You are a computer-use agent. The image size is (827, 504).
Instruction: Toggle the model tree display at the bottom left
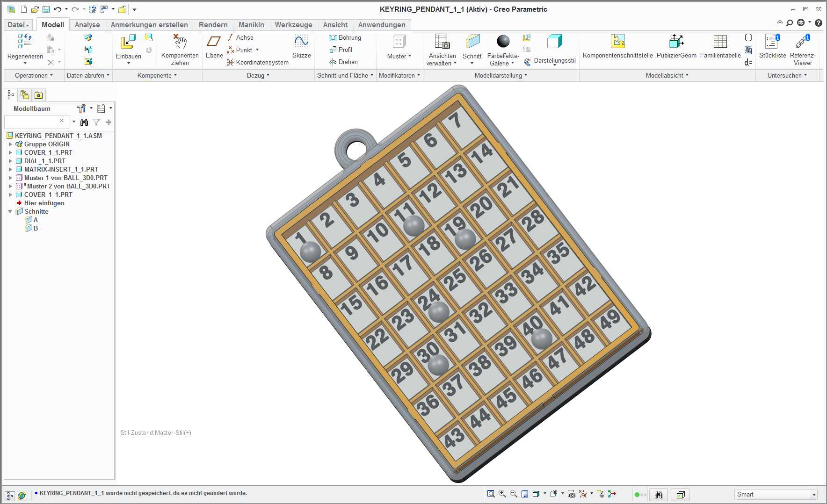[10, 496]
